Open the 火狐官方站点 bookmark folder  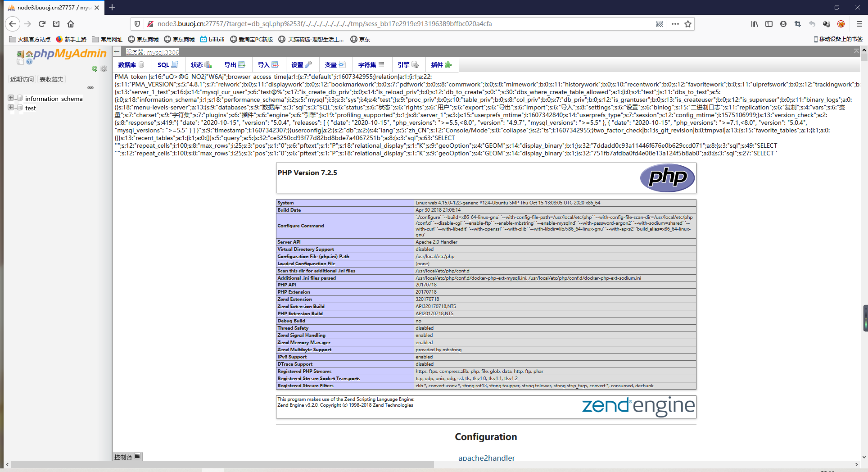pos(30,40)
